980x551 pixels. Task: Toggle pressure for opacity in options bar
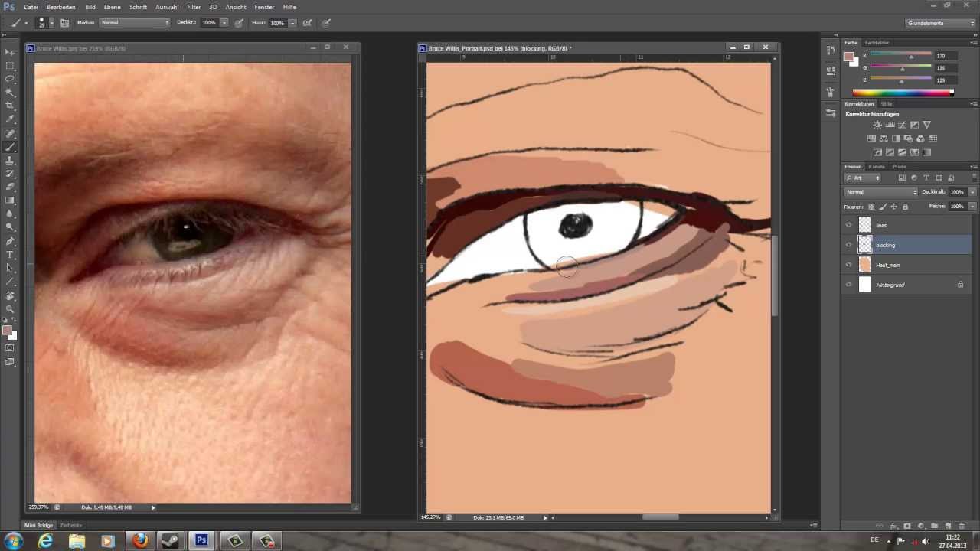coord(239,23)
